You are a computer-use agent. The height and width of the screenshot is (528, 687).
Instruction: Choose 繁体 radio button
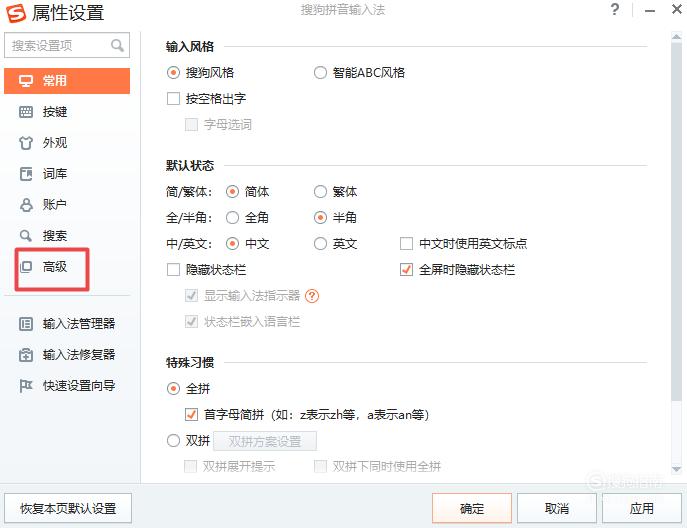(x=320, y=191)
